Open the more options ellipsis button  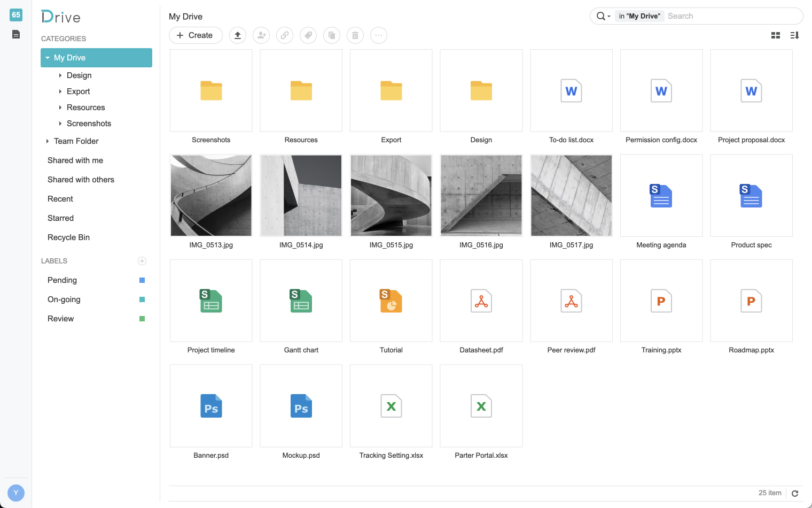click(x=379, y=35)
